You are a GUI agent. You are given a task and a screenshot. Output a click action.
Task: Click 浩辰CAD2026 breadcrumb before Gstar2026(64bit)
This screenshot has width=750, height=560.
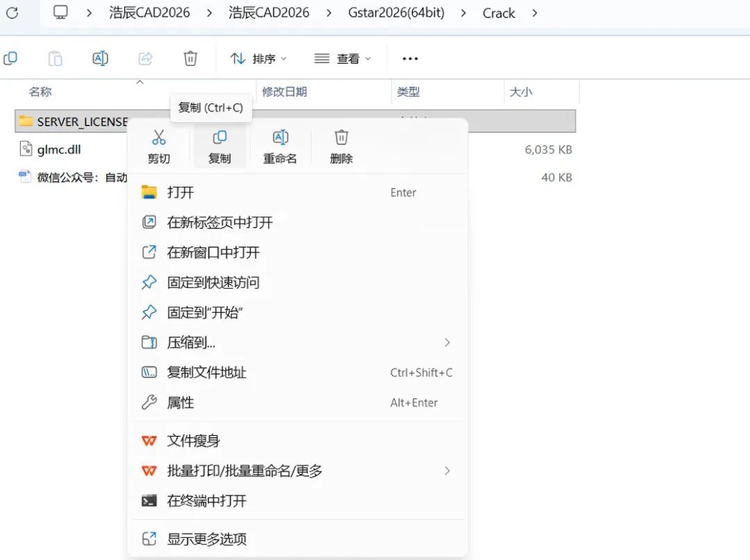pyautogui.click(x=269, y=13)
